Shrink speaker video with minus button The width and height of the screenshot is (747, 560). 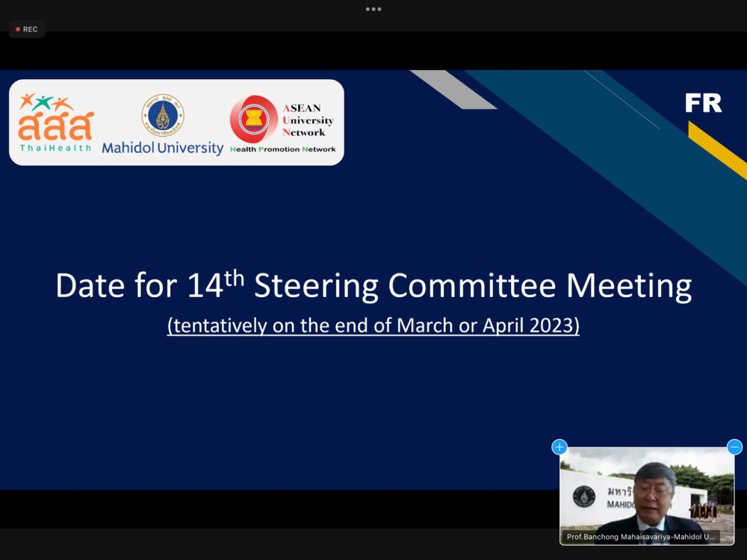(x=734, y=447)
